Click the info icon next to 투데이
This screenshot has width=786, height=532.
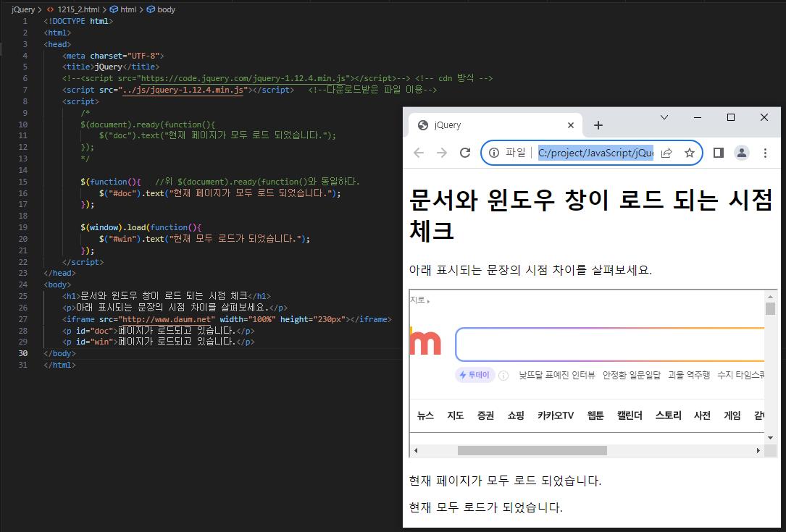tap(503, 375)
